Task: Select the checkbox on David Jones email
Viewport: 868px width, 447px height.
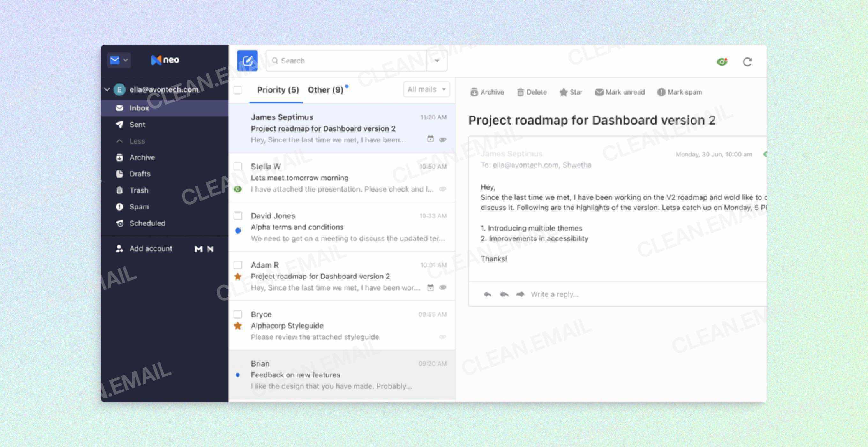Action: (238, 216)
